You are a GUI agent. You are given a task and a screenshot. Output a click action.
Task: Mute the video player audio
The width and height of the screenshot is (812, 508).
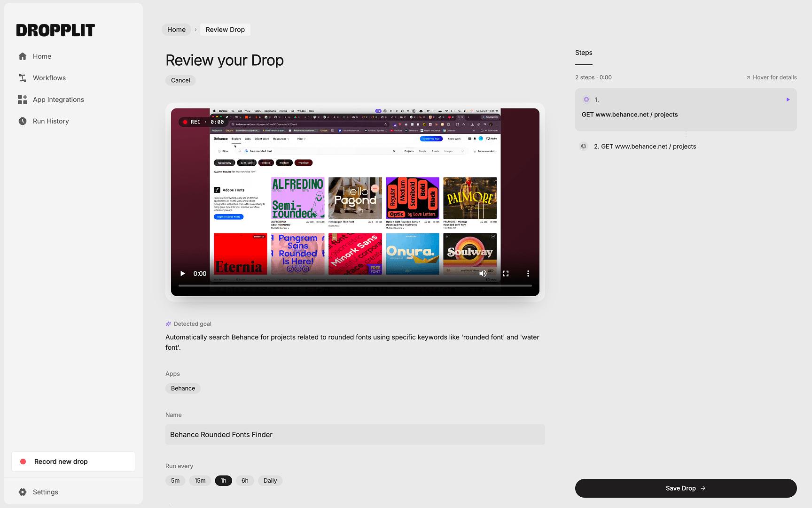click(483, 273)
